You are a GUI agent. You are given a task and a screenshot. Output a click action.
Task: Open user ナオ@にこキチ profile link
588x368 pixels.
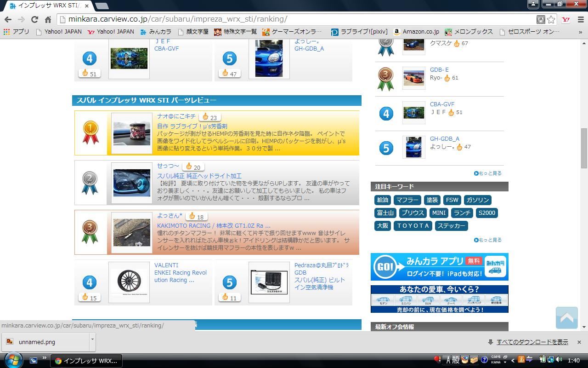pyautogui.click(x=176, y=116)
